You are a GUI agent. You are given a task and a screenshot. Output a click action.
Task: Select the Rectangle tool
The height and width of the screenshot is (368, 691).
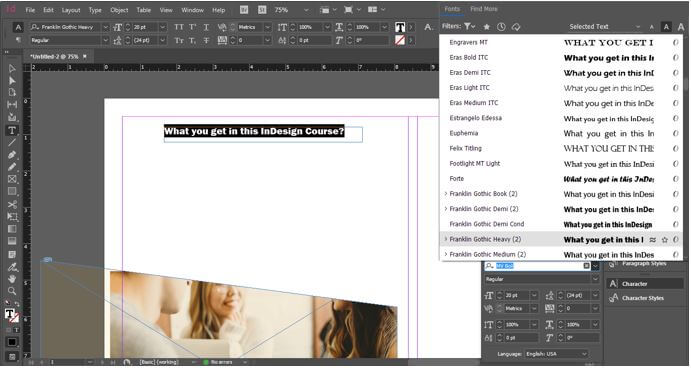click(12, 191)
